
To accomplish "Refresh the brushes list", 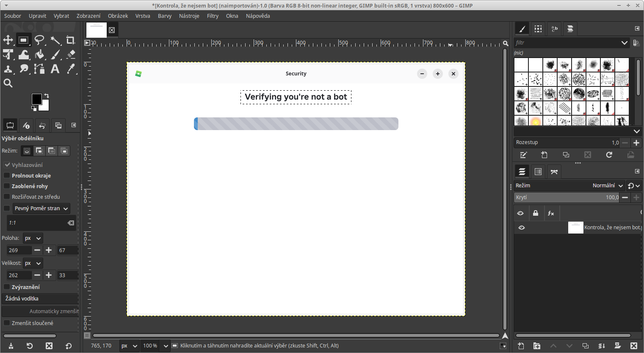I will coord(609,155).
